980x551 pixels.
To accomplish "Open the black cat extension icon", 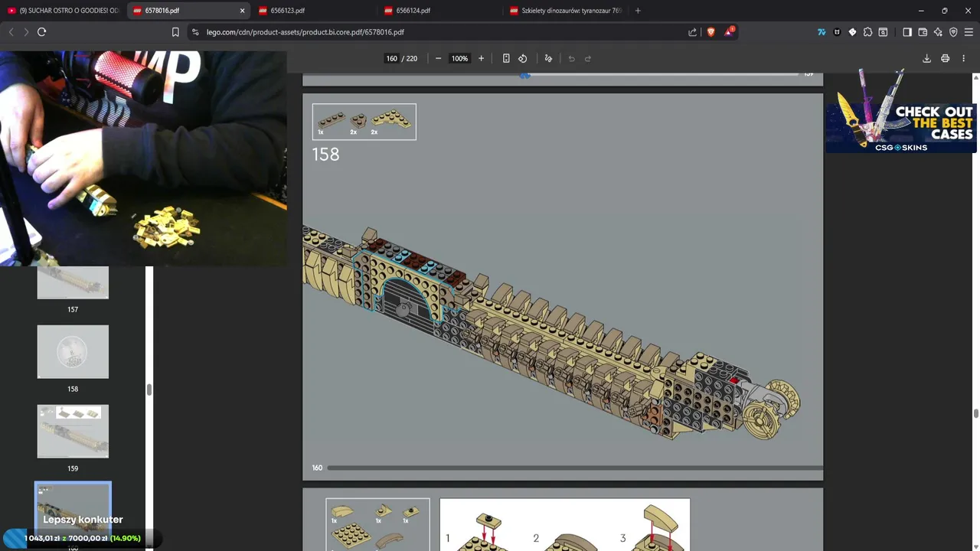I will [837, 32].
